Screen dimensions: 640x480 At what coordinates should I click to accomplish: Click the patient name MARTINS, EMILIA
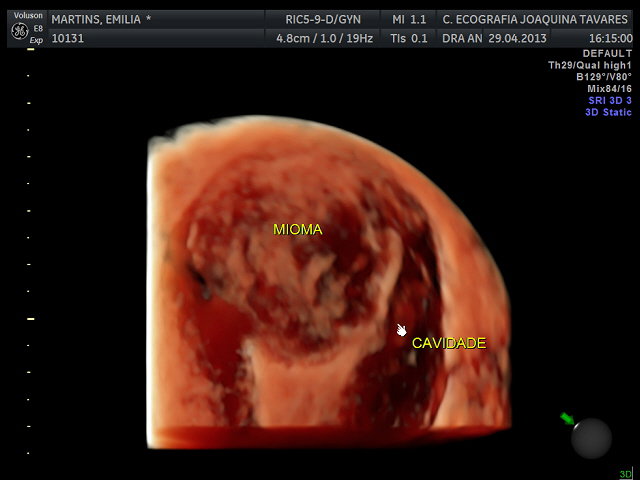101,20
